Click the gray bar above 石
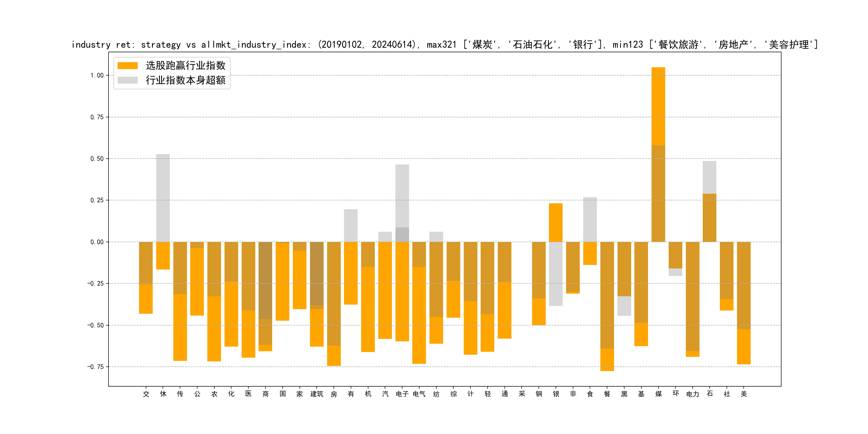The image size is (868, 434). (x=709, y=177)
